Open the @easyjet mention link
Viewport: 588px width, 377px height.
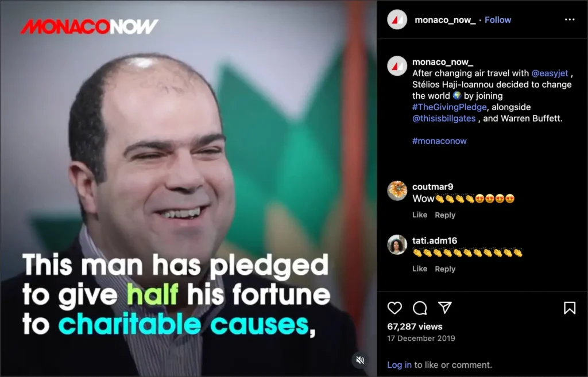[550, 73]
